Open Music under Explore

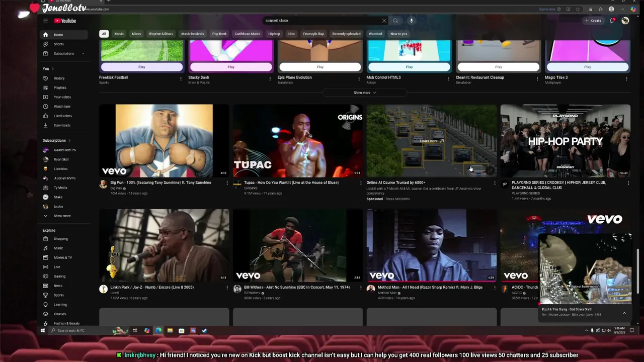click(x=58, y=248)
